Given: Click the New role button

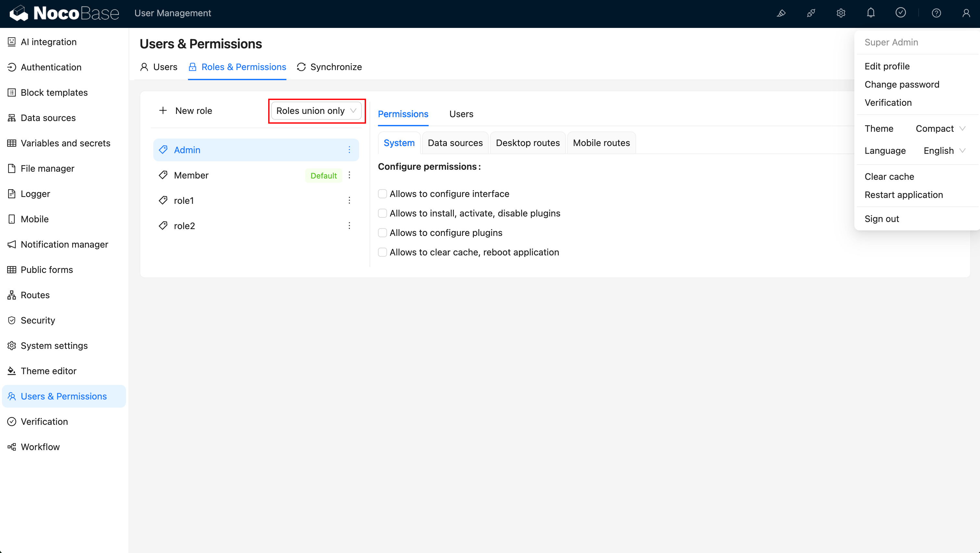Looking at the screenshot, I should (186, 111).
